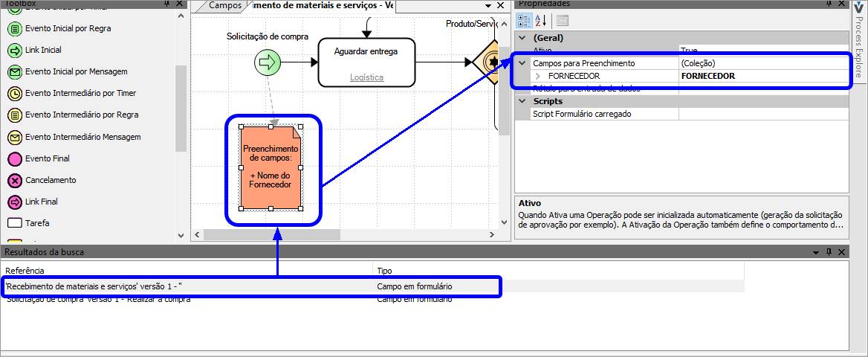Choose the Cancelamento icon in the toolbox

coord(14,180)
